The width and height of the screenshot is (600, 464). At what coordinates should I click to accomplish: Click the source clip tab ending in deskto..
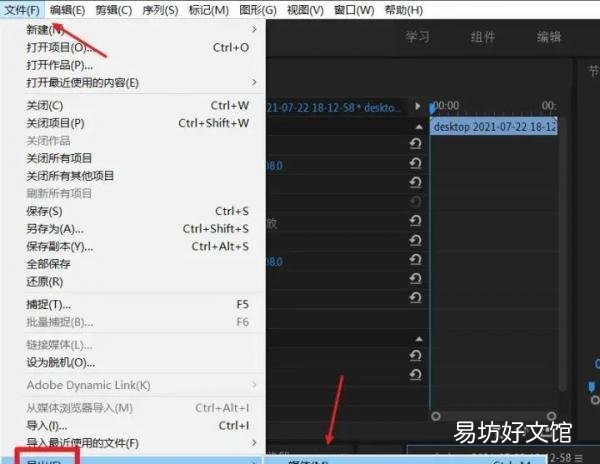click(x=334, y=107)
